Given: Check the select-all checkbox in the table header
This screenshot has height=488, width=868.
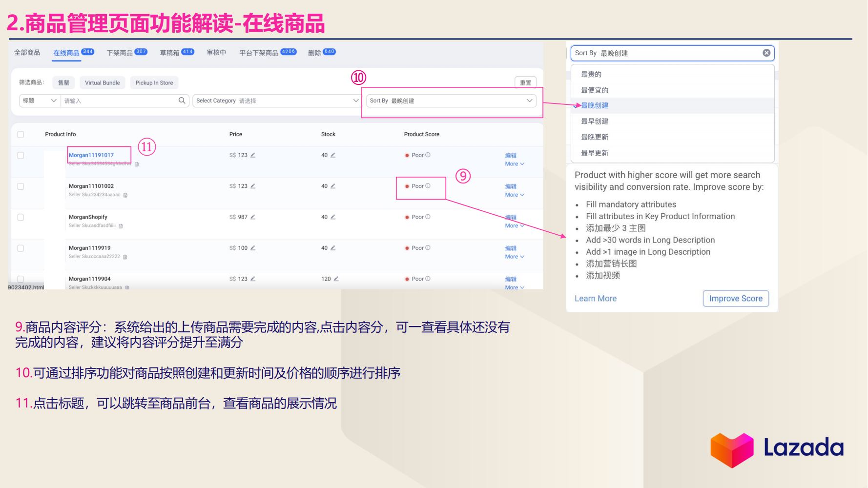Looking at the screenshot, I should tap(21, 134).
